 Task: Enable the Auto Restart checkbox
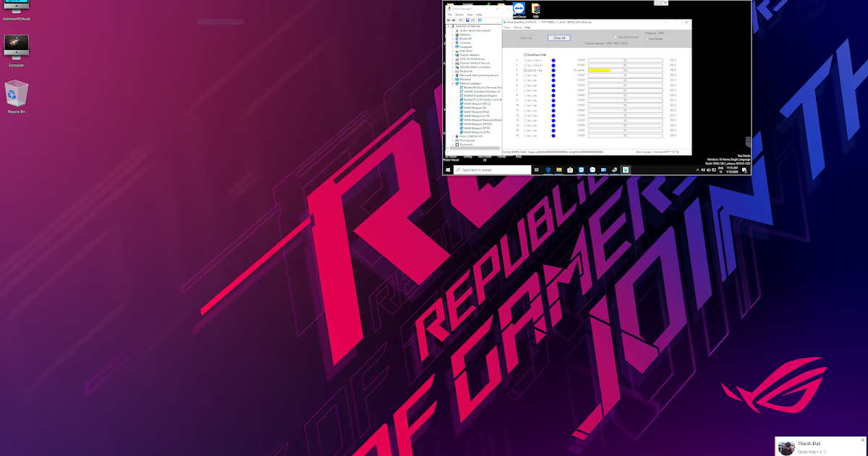point(647,39)
